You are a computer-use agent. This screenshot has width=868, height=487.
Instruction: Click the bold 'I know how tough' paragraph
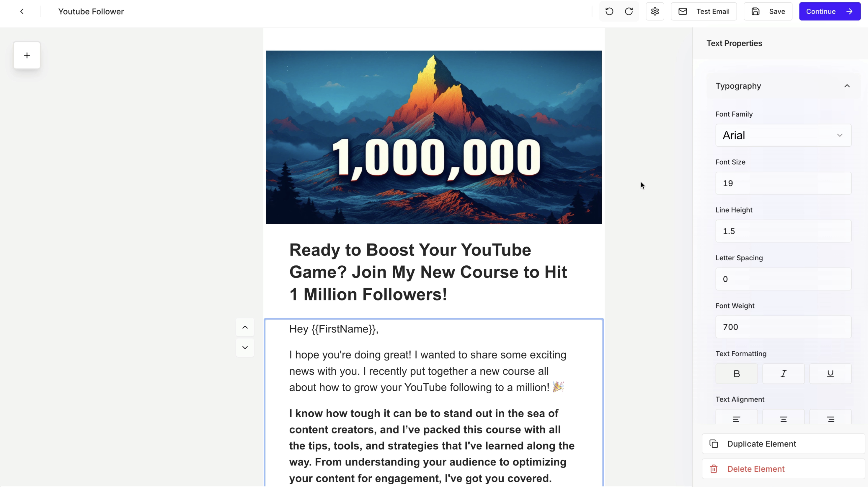[432, 446]
